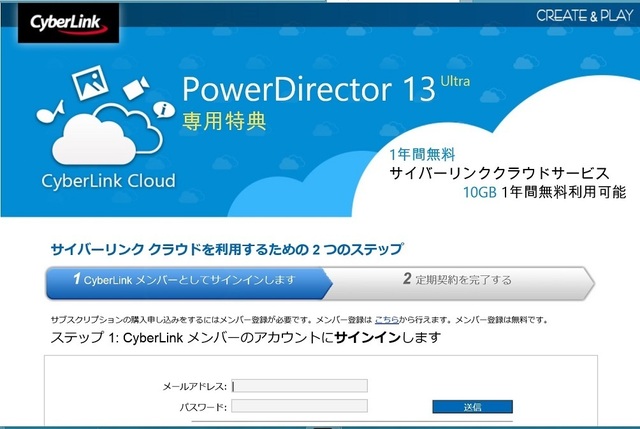
Task: Click the ステップ 1 sign-in heading
Action: tap(246, 338)
